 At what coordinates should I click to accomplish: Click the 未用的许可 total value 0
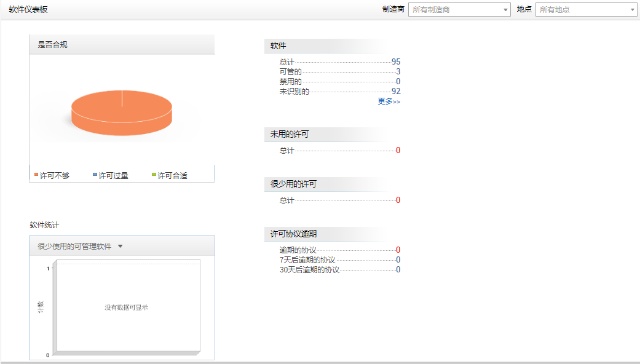click(x=398, y=150)
